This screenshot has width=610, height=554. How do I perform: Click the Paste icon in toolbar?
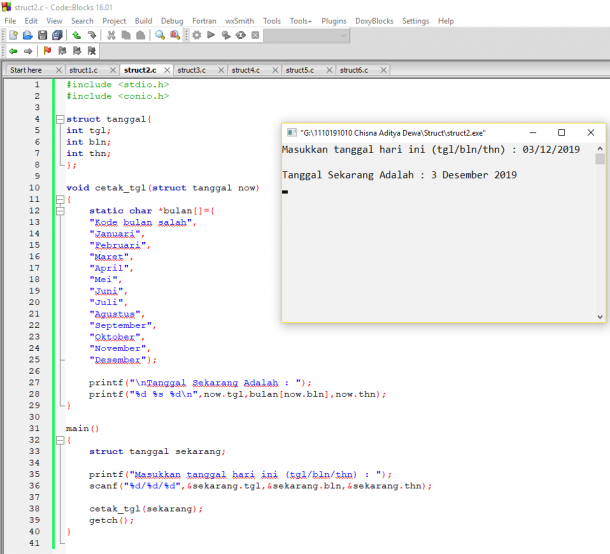[x=140, y=35]
